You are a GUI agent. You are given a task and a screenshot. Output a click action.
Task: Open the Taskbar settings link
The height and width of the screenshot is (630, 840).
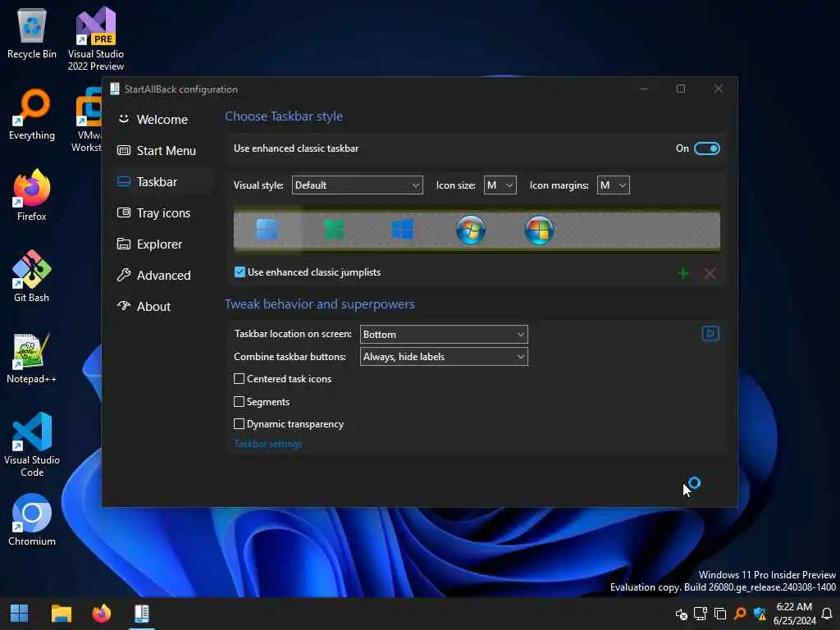(268, 444)
